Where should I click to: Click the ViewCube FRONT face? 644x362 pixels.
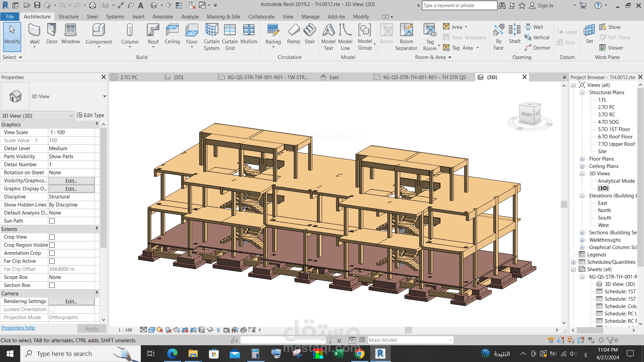click(526, 115)
